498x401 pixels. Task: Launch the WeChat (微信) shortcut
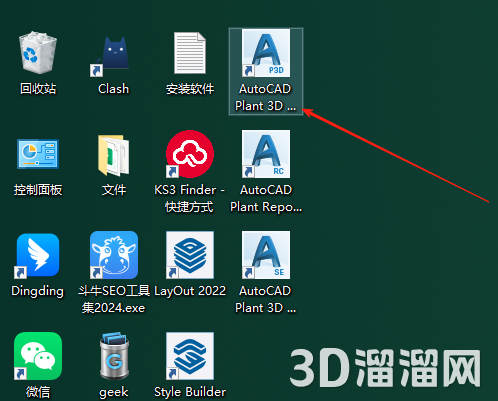[38, 356]
